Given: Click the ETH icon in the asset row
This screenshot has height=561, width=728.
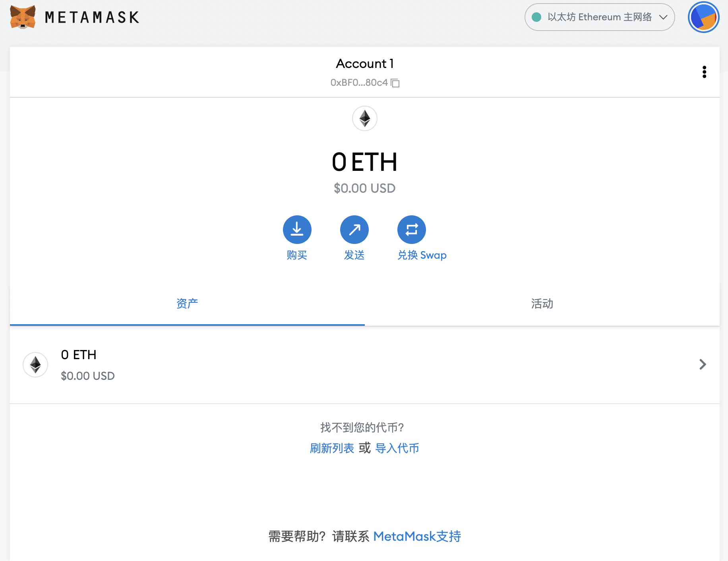Looking at the screenshot, I should 35,365.
